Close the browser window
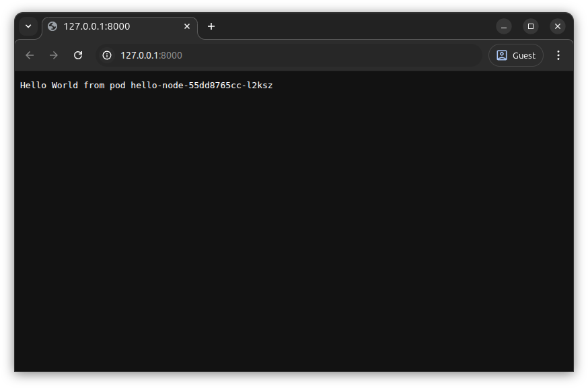 tap(558, 26)
